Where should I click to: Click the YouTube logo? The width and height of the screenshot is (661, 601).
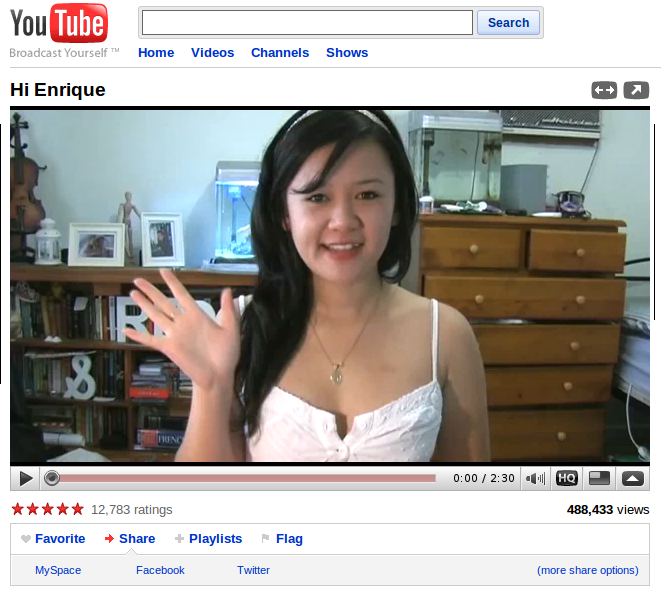coord(59,24)
